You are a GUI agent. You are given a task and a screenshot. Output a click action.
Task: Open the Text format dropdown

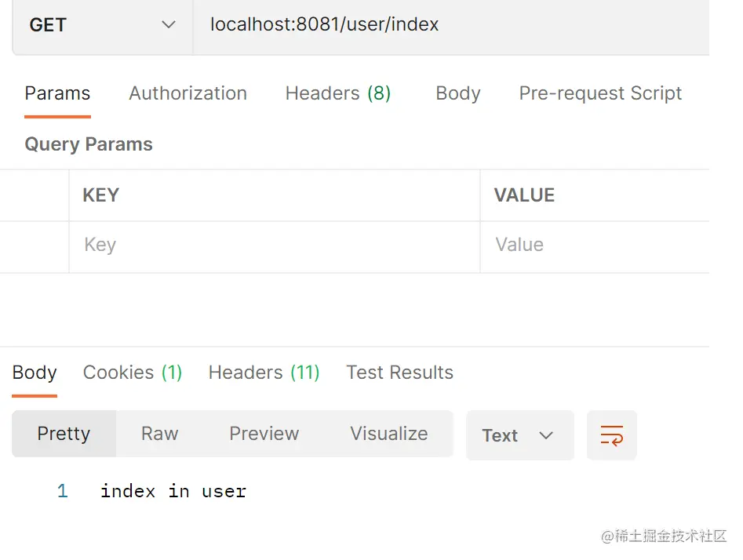pyautogui.click(x=520, y=435)
